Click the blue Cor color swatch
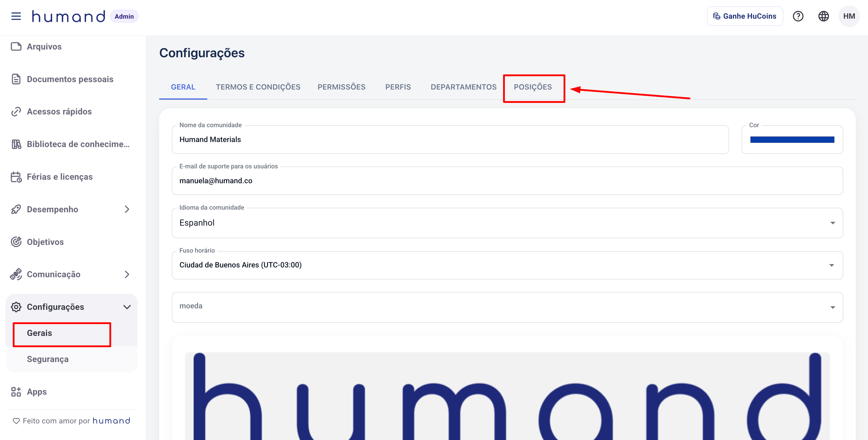 pos(792,139)
